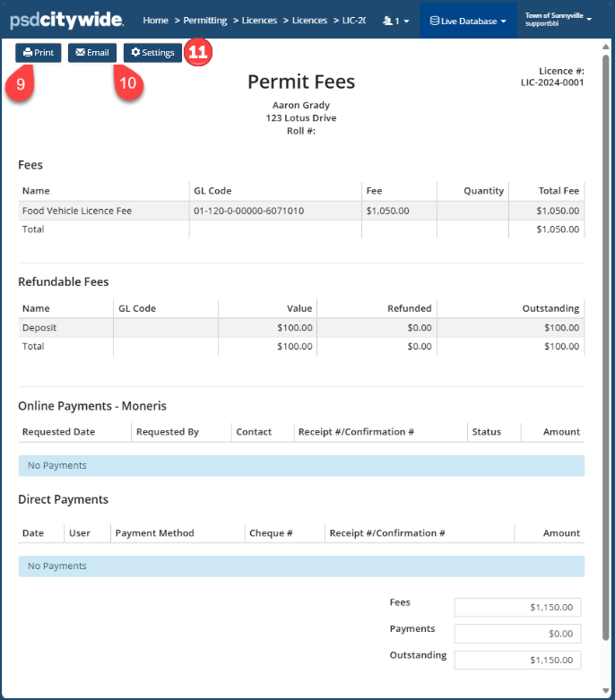
Task: Navigate to Permitting breadcrumb link
Action: (x=204, y=21)
